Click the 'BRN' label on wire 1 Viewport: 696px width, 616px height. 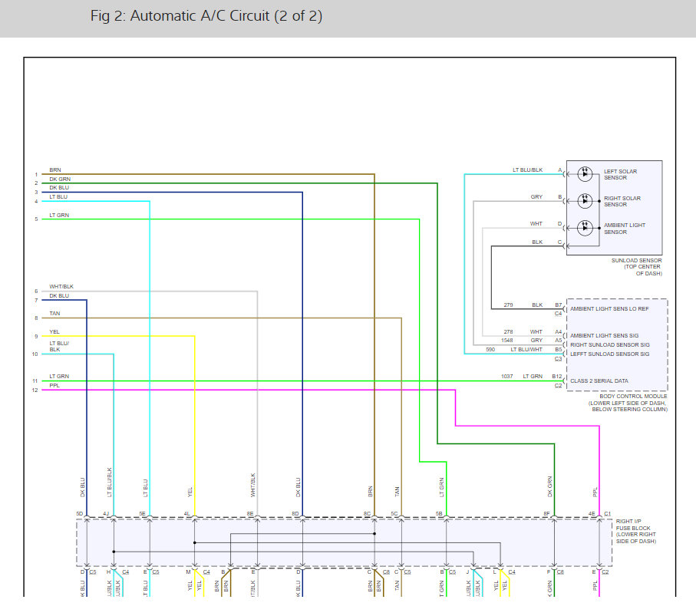(x=55, y=170)
